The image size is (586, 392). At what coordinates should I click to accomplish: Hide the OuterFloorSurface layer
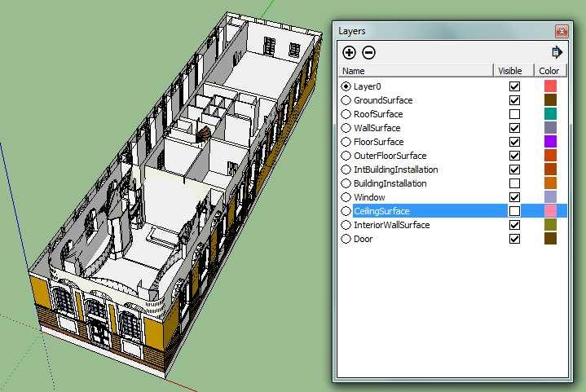(514, 156)
